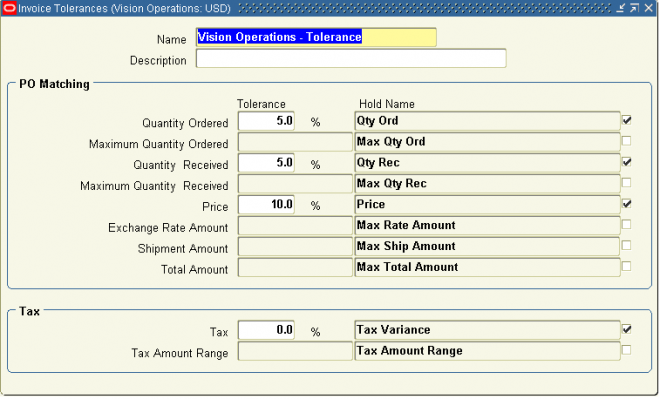Uncheck the Qty Rec hold checkbox

(627, 162)
